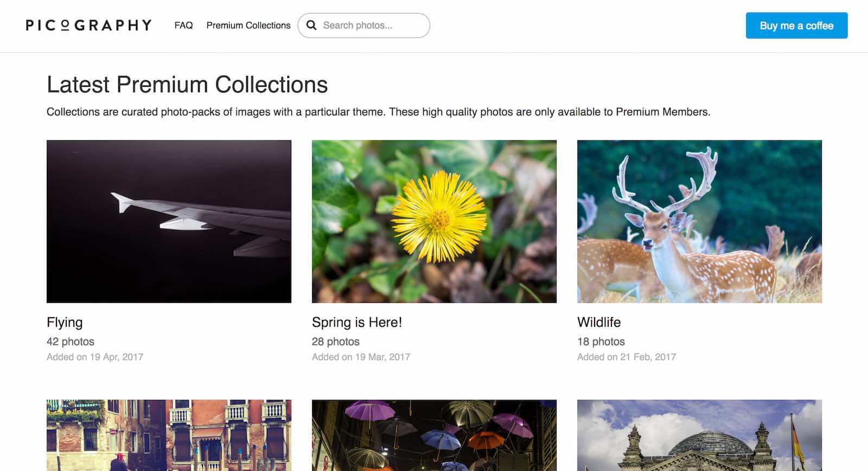
Task: Open the deer photo thumbnail
Action: point(700,221)
